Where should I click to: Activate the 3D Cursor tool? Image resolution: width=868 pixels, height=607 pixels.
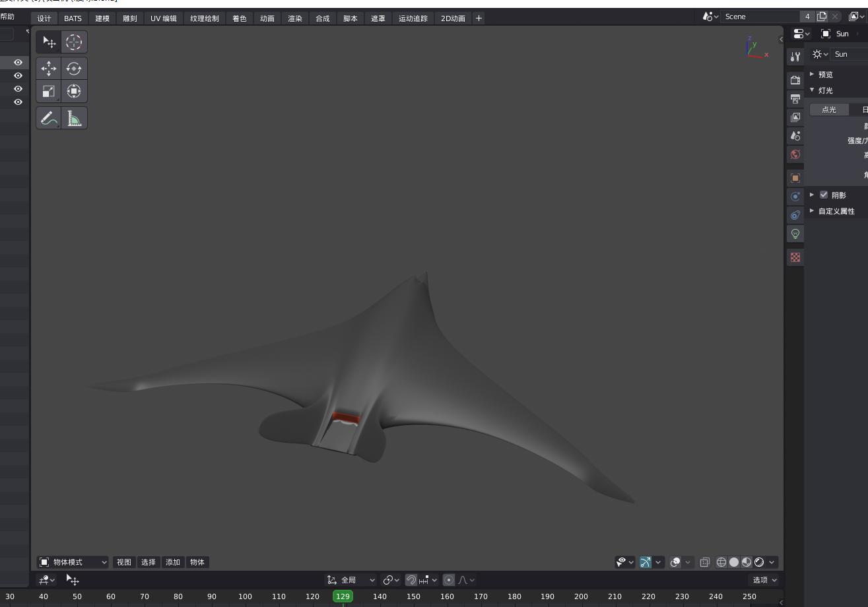coord(74,42)
